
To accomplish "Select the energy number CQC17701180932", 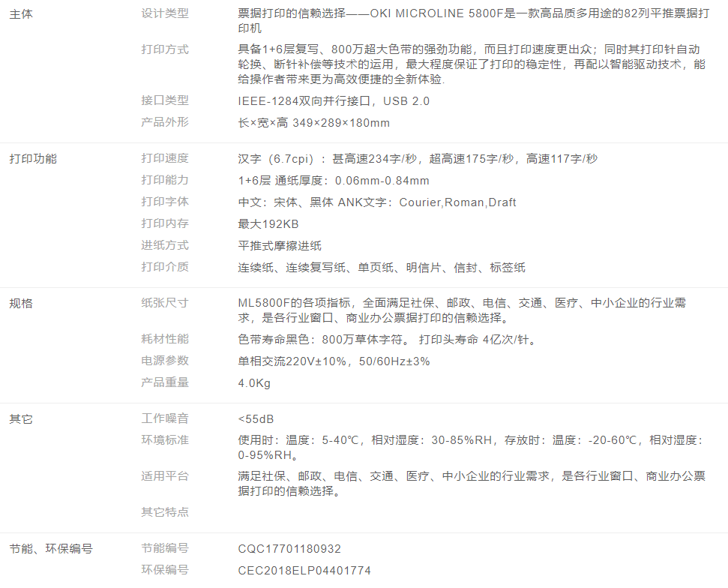I will 289,549.
